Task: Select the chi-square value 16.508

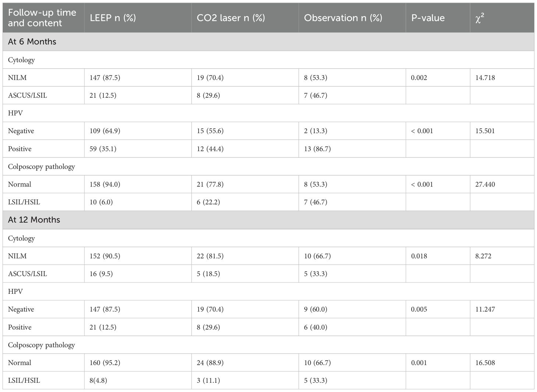Action: [x=485, y=363]
